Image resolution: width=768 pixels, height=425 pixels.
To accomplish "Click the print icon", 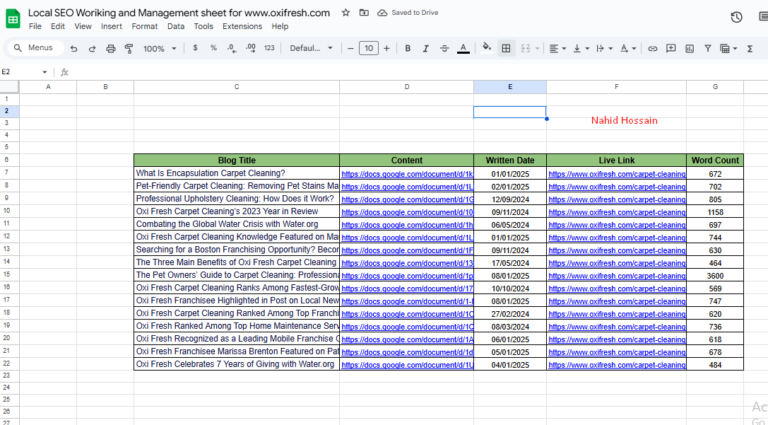I will [x=111, y=48].
